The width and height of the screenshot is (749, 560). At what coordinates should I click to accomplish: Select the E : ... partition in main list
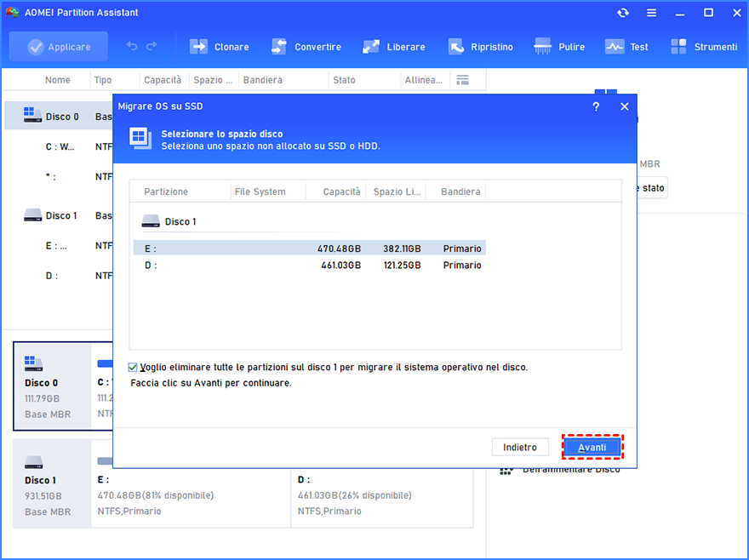click(59, 246)
